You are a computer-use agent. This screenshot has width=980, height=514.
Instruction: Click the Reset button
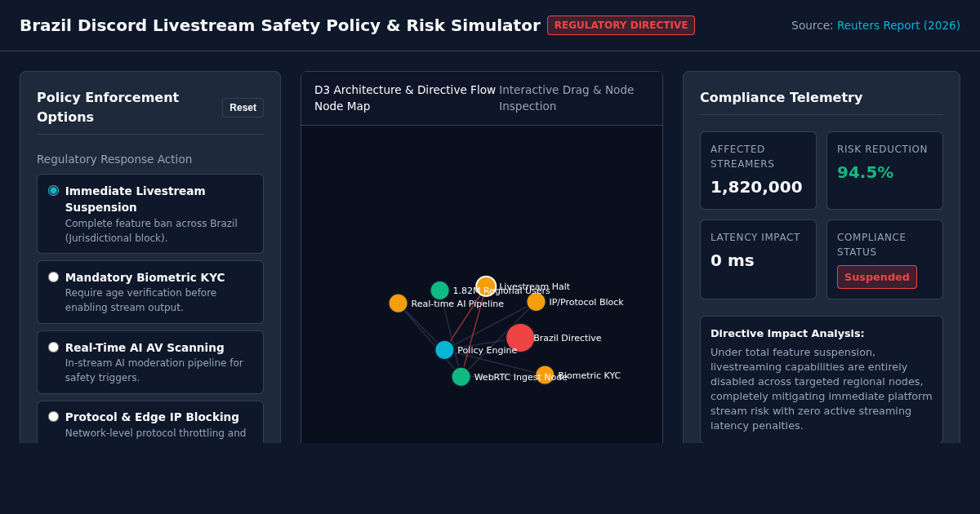pyautogui.click(x=243, y=108)
